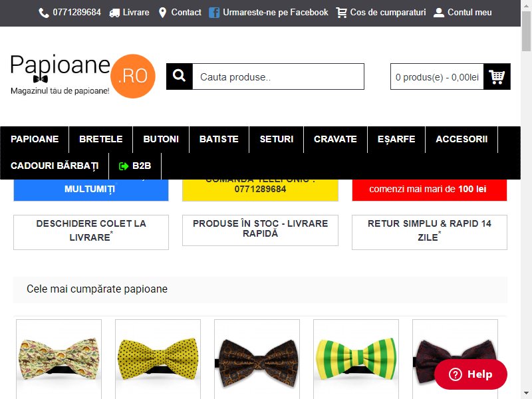This screenshot has height=399, width=532.
Task: Click the green B2B arrow icon
Action: click(124, 166)
